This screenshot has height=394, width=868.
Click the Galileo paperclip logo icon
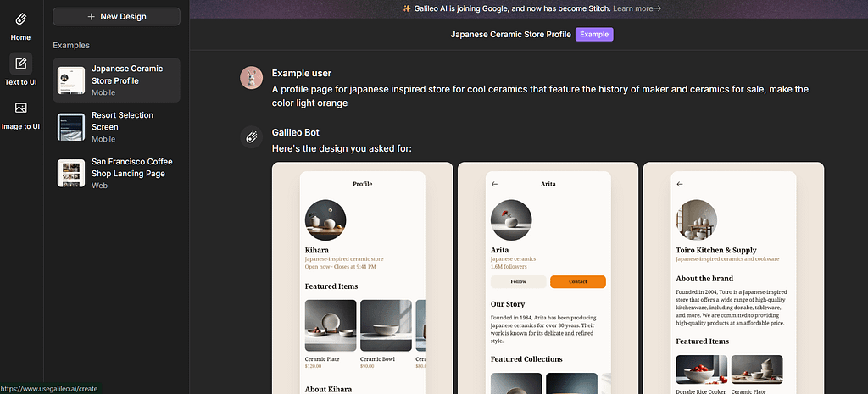pyautogui.click(x=21, y=19)
